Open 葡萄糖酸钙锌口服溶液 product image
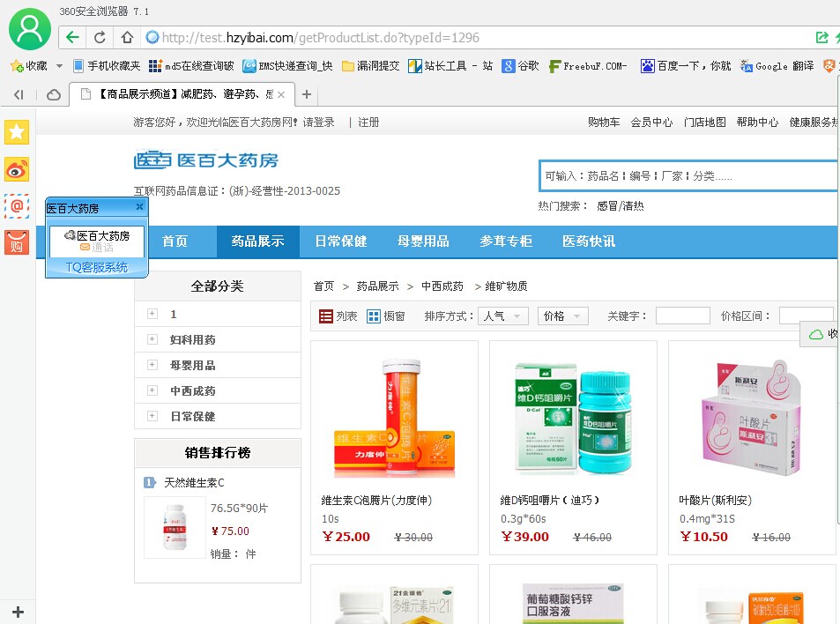Viewport: 840px width, 624px height. 573,603
